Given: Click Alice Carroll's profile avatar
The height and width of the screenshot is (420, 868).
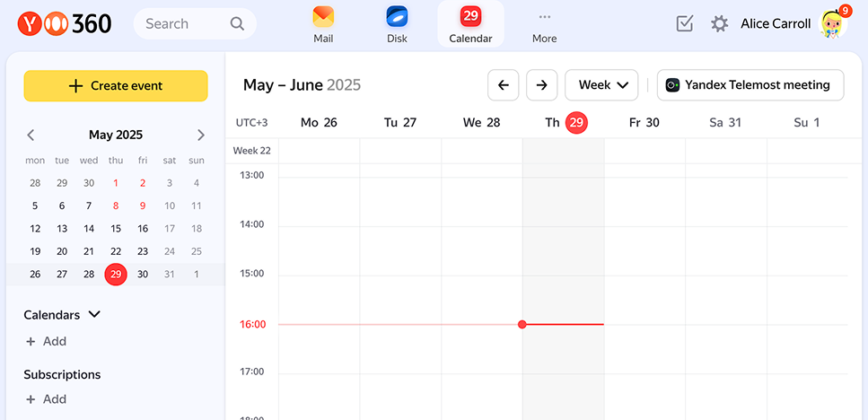Looking at the screenshot, I should (x=834, y=24).
